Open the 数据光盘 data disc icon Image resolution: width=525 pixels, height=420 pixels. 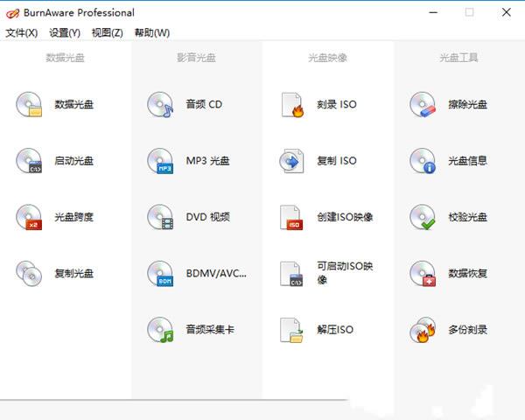[x=29, y=105]
